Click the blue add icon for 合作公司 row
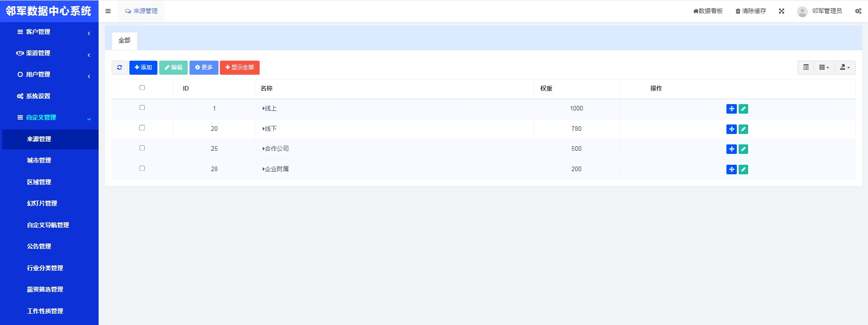Image resolution: width=868 pixels, height=325 pixels. pos(731,149)
